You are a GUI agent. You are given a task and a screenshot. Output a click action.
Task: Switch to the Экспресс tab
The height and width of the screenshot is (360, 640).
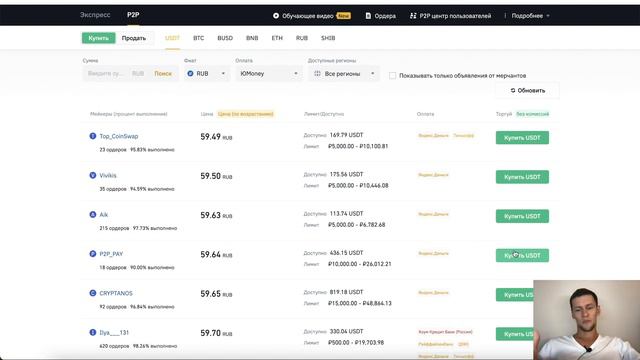[95, 15]
